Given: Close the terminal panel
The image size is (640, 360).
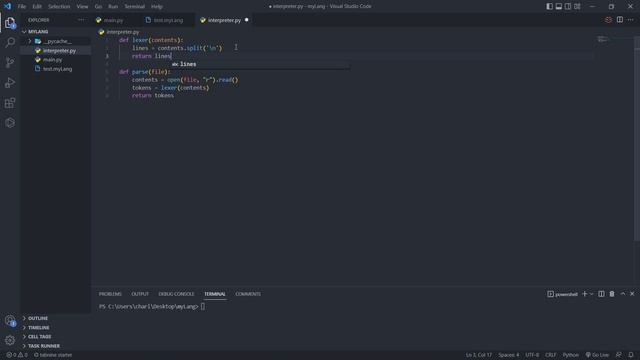Looking at the screenshot, I should [632, 294].
